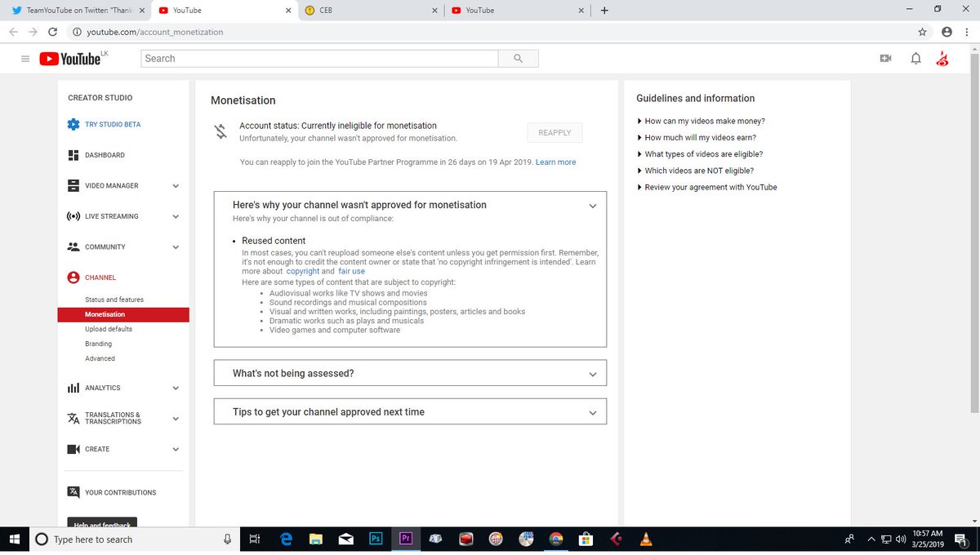Click the Translations & Transcriptions icon
Image resolution: width=980 pixels, height=555 pixels.
click(73, 419)
